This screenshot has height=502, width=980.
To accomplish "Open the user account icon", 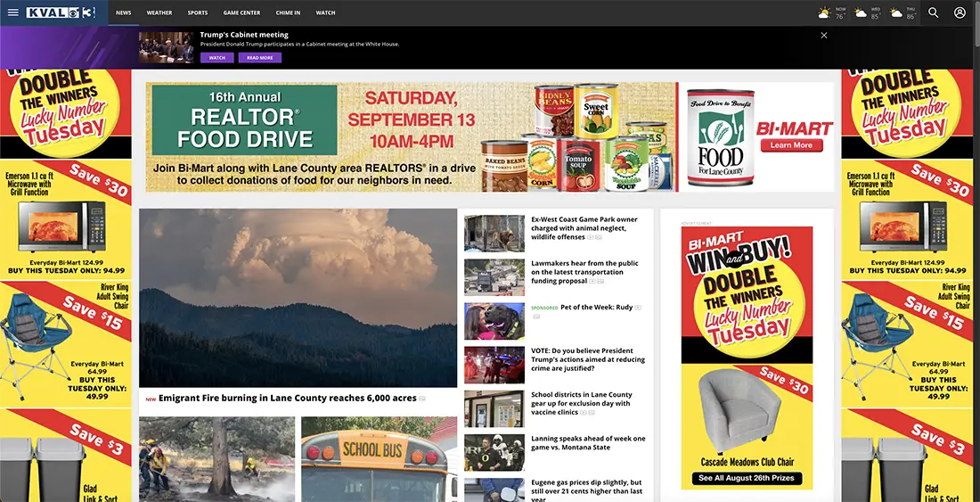I will [960, 12].
